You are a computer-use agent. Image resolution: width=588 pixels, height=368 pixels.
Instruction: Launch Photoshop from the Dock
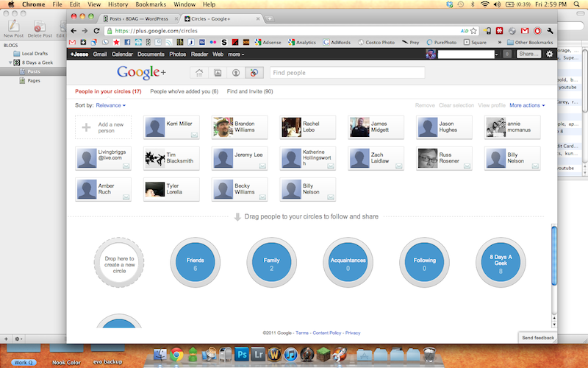click(x=242, y=355)
